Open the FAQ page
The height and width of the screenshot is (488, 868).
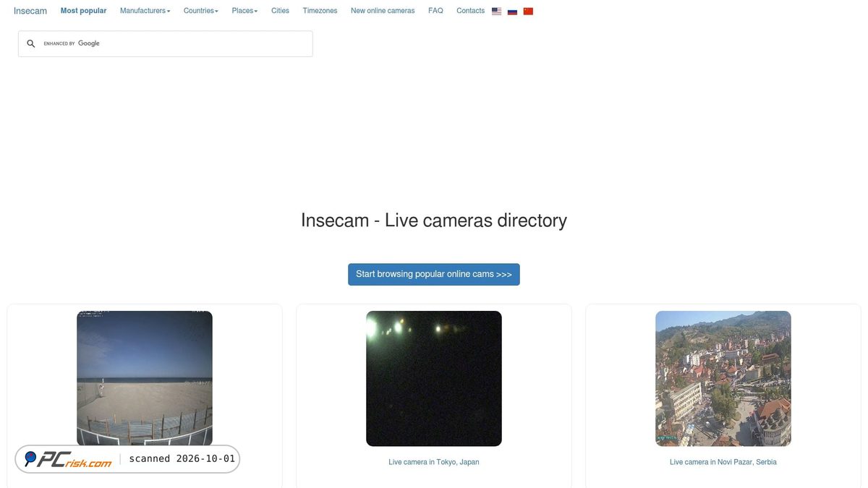435,11
